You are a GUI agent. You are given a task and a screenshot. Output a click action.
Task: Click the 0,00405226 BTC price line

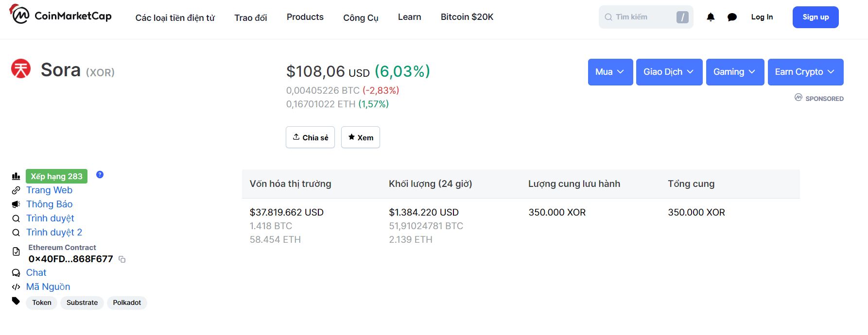click(x=343, y=90)
